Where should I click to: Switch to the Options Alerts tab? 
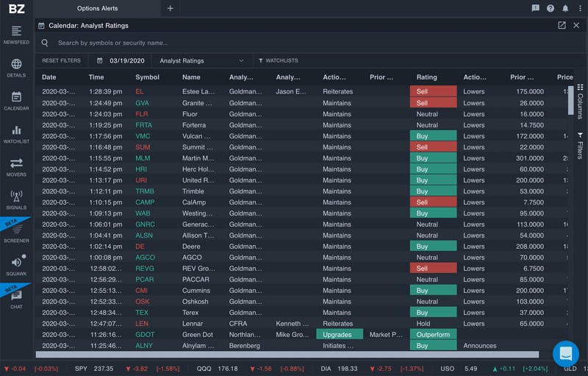click(97, 8)
